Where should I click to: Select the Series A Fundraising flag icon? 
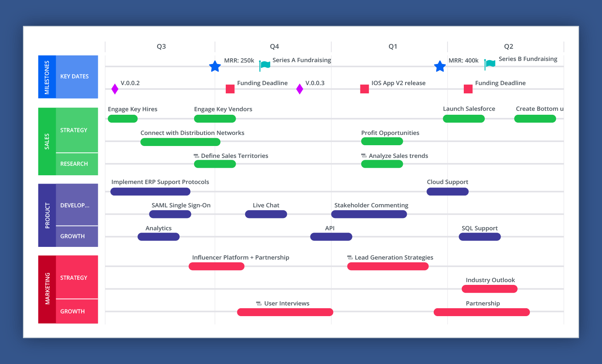(265, 66)
